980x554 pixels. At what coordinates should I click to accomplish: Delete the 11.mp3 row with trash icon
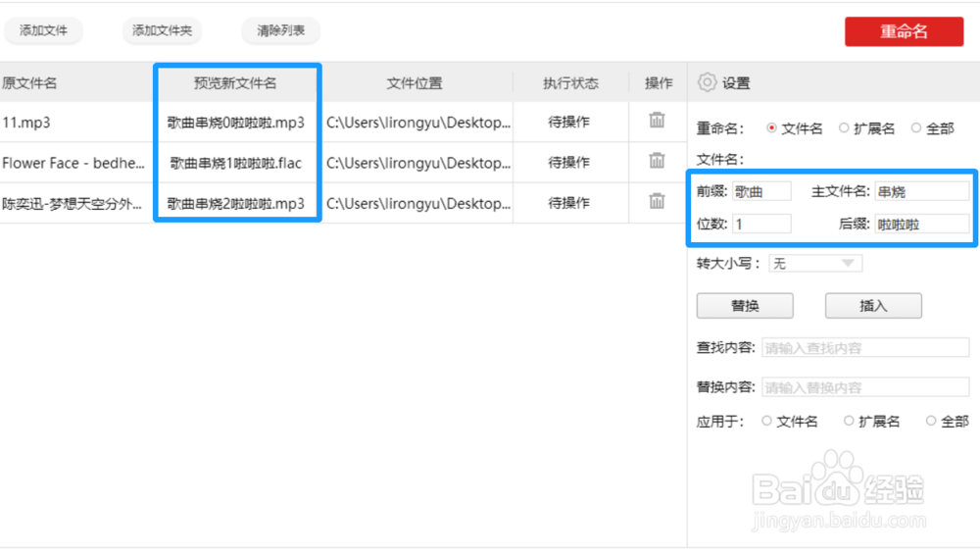657,120
